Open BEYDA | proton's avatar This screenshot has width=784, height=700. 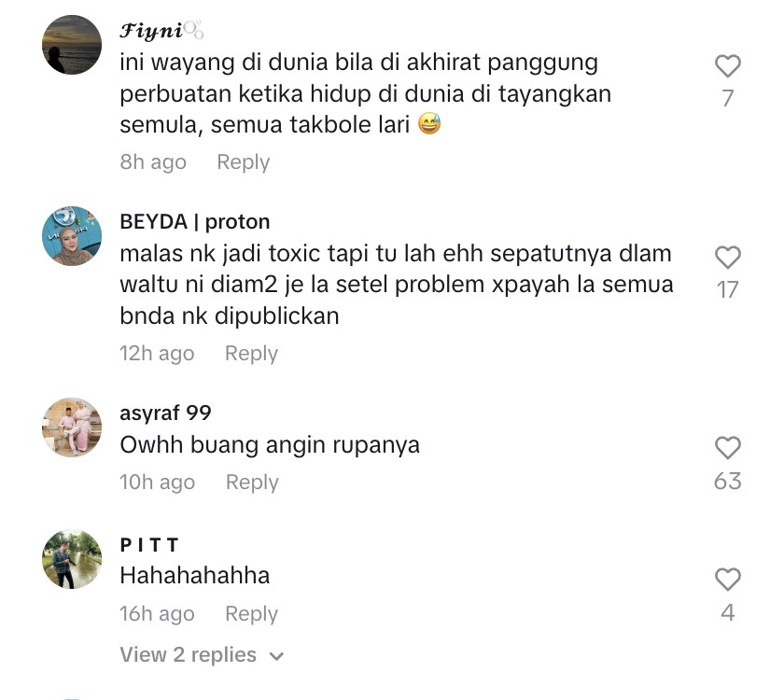(72, 235)
